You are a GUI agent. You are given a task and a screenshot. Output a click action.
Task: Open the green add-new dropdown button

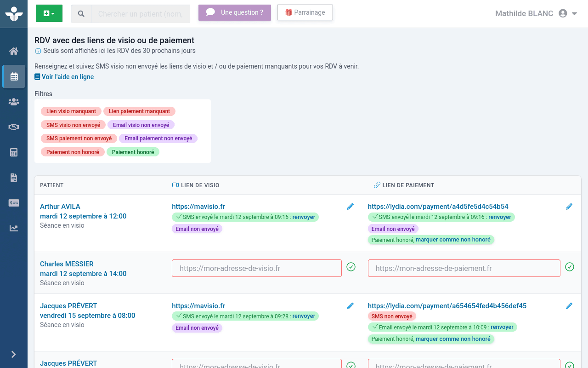pos(49,14)
